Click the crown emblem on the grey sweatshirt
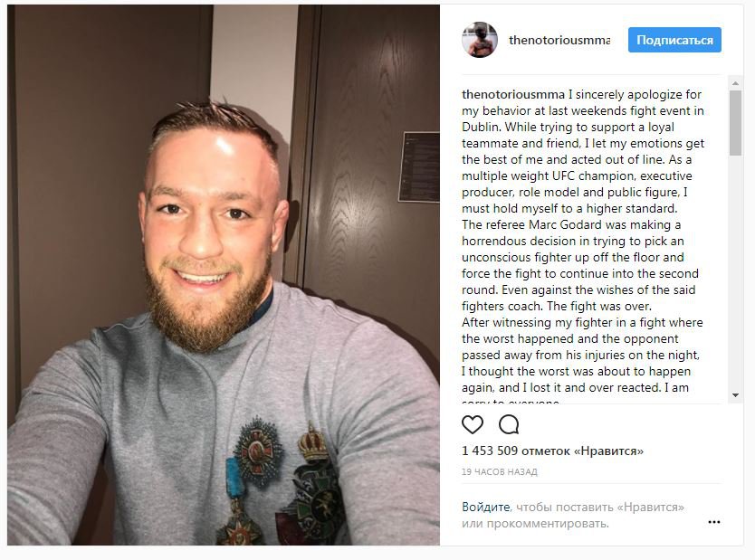 [x=313, y=443]
